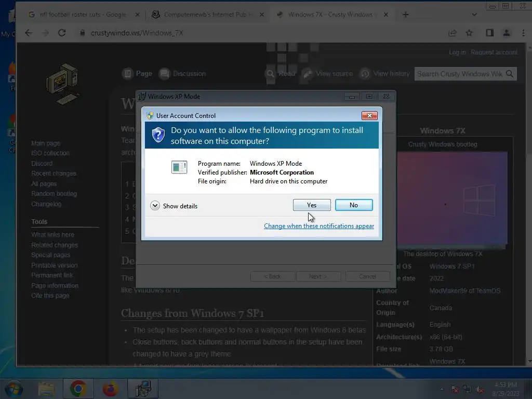This screenshot has height=399, width=532.
Task: Click Yes in User Account Control dialog
Action: click(x=312, y=205)
